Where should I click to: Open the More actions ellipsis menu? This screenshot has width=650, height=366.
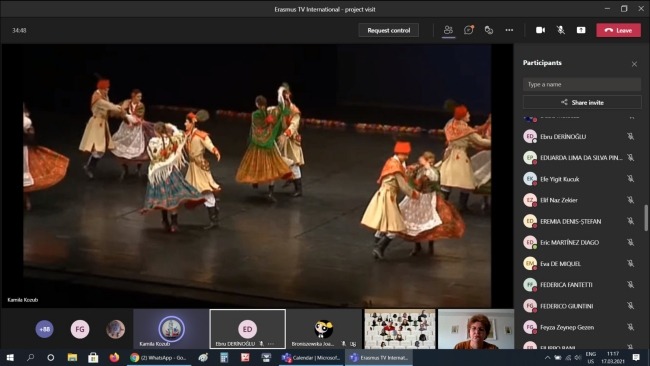click(x=509, y=30)
